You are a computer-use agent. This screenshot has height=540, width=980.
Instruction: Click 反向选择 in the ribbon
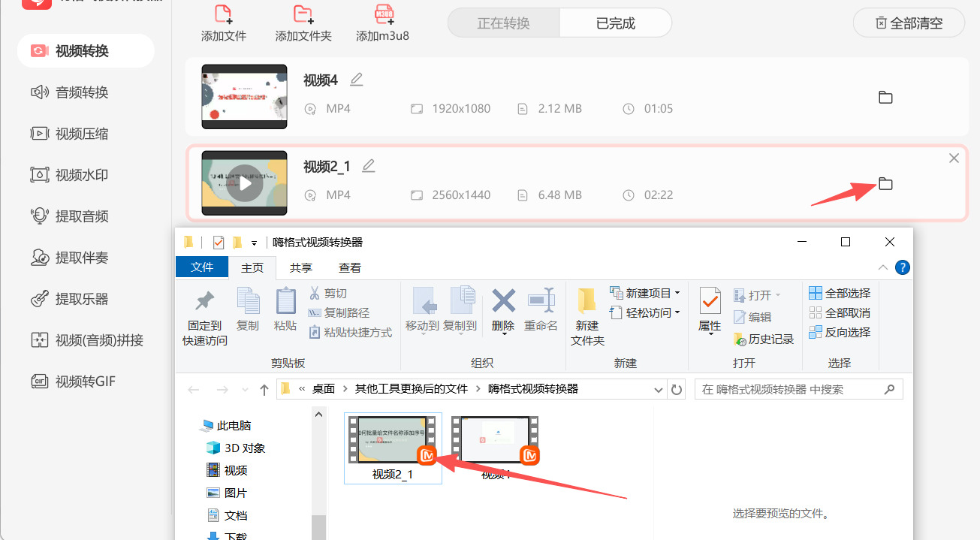coord(840,332)
